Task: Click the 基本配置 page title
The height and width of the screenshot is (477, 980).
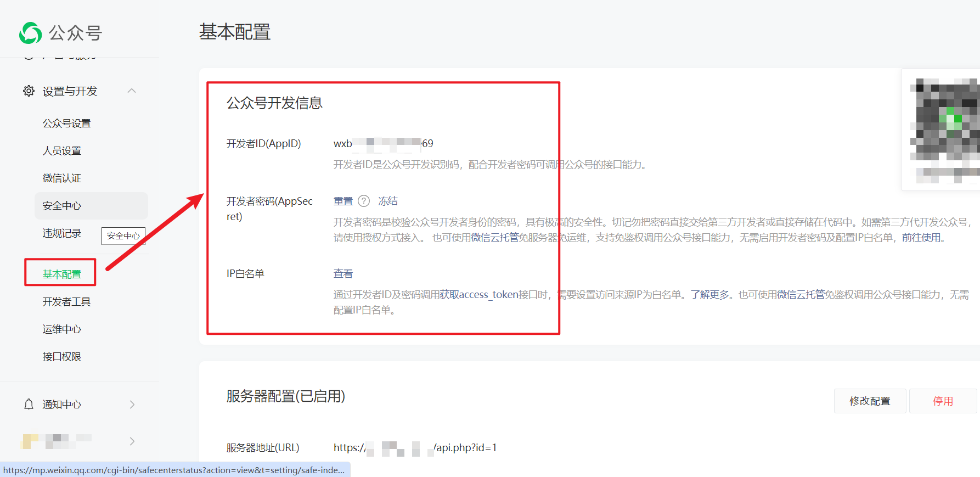Action: click(x=235, y=32)
